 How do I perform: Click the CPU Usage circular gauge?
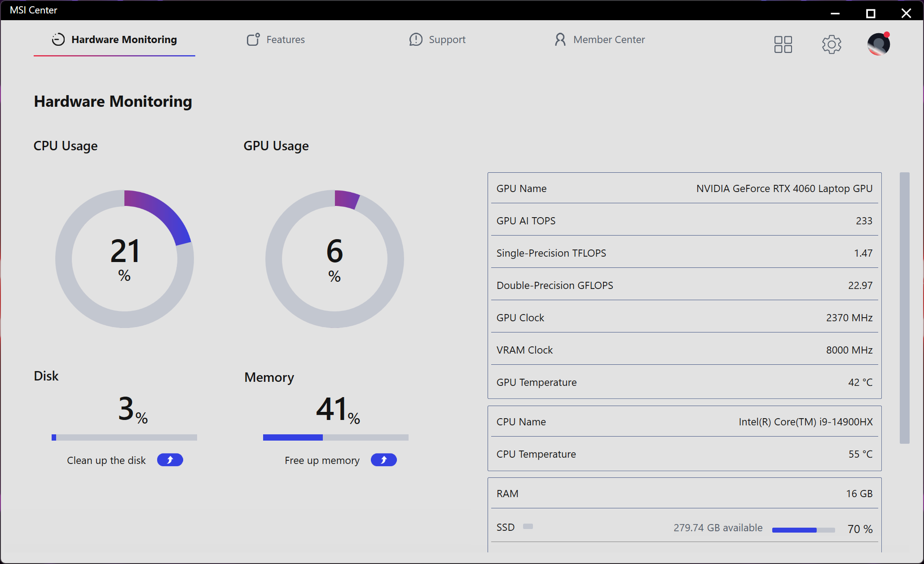click(x=124, y=259)
